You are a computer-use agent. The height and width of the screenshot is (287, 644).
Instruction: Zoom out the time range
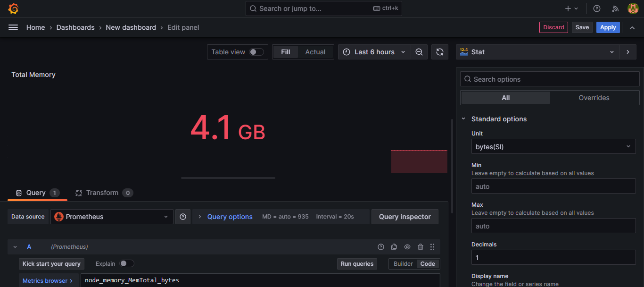(x=419, y=52)
